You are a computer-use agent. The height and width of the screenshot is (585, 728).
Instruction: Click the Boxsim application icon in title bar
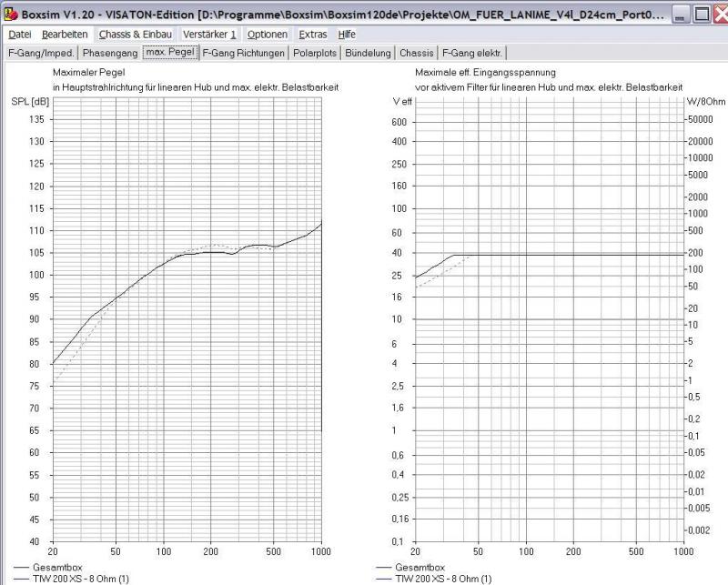(x=10, y=14)
